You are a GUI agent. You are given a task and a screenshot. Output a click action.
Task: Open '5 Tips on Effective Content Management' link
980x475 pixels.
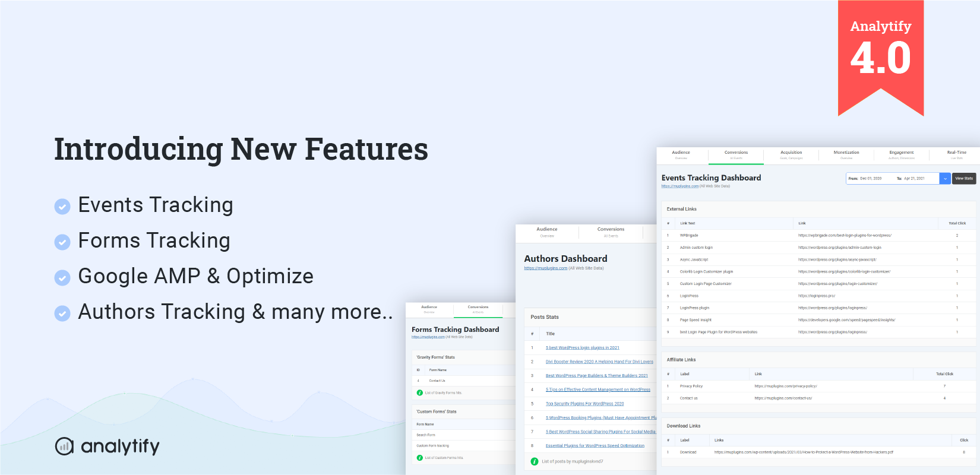598,389
